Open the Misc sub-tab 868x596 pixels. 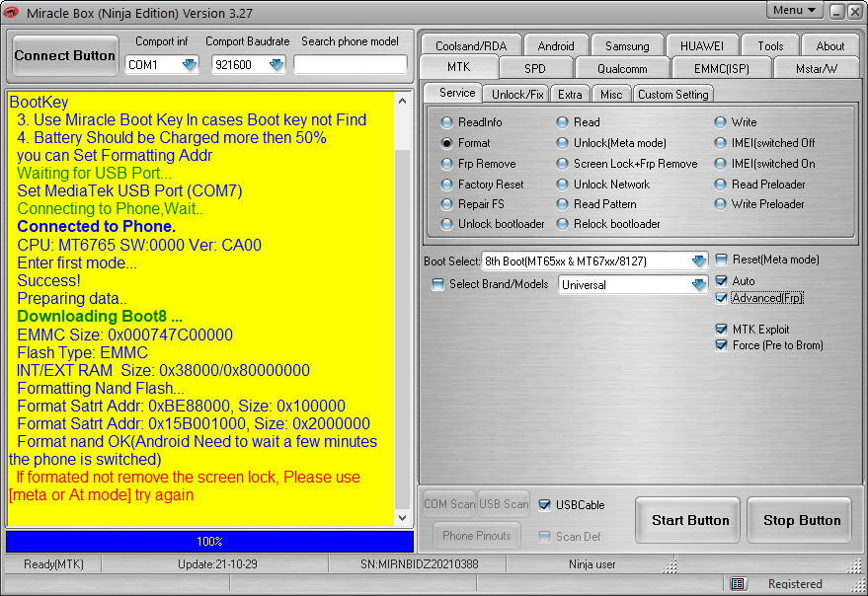tap(611, 94)
